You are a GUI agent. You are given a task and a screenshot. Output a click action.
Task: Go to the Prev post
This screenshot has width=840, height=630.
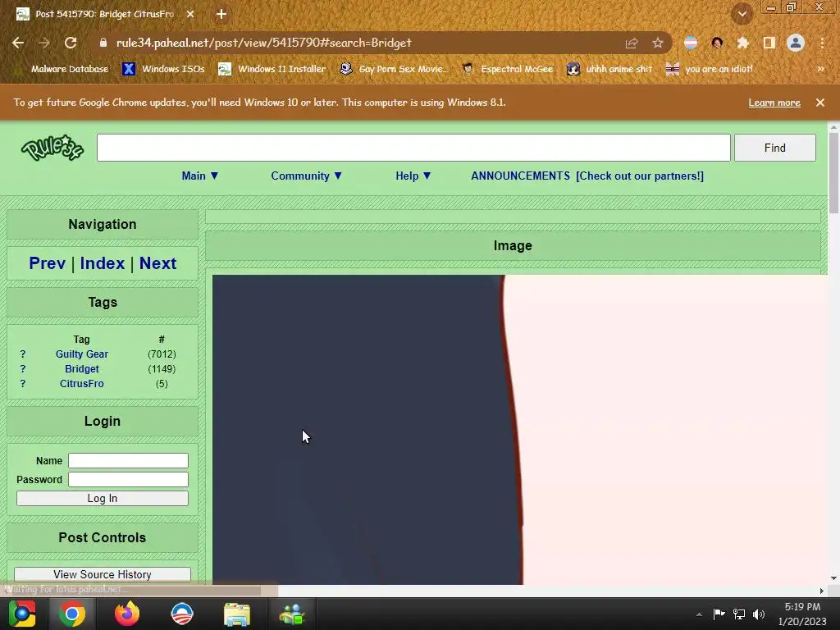(x=47, y=263)
